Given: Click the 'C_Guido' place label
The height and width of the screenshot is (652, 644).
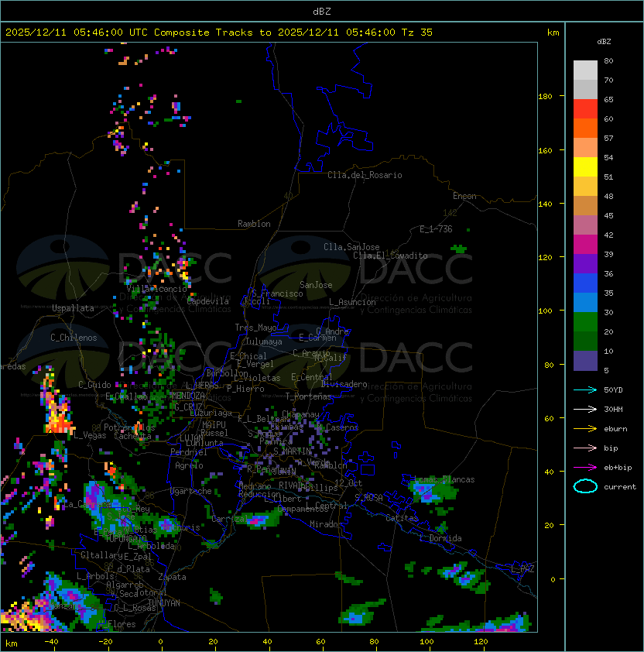Looking at the screenshot, I should [x=94, y=385].
